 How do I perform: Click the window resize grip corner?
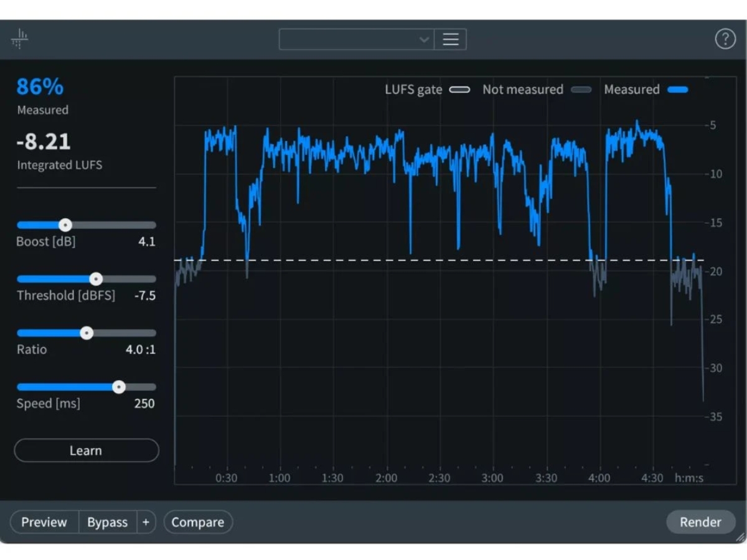tap(740, 537)
